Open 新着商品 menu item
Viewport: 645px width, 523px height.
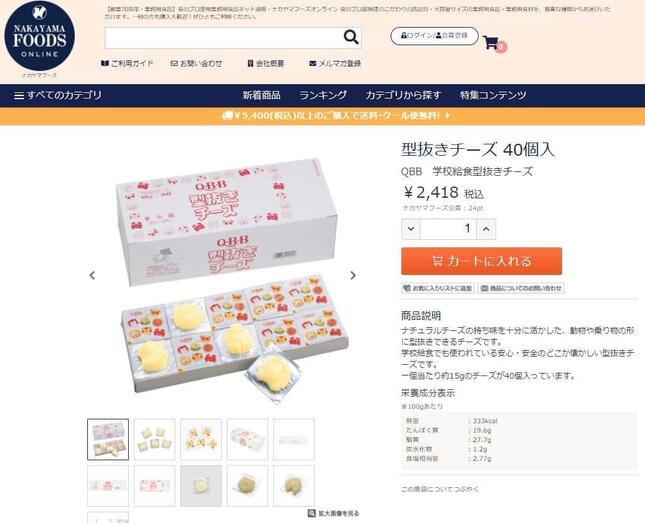click(262, 95)
